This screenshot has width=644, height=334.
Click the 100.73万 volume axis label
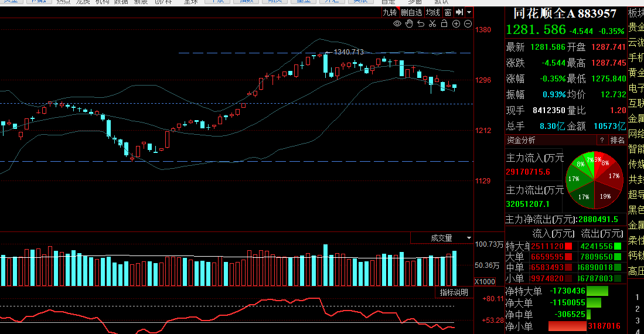(x=489, y=244)
